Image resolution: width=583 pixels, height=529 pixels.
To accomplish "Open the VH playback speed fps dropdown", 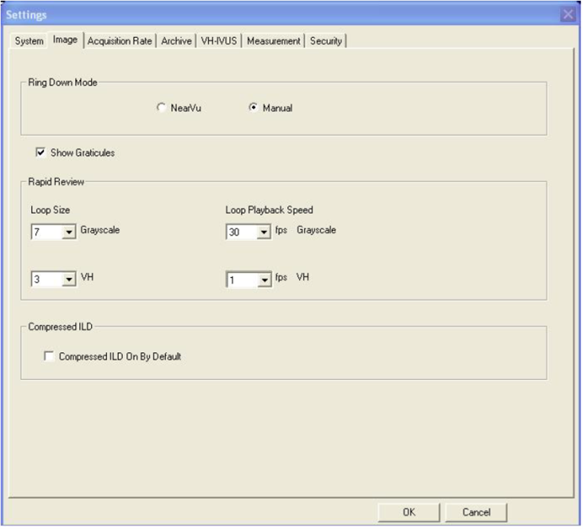I will [264, 280].
